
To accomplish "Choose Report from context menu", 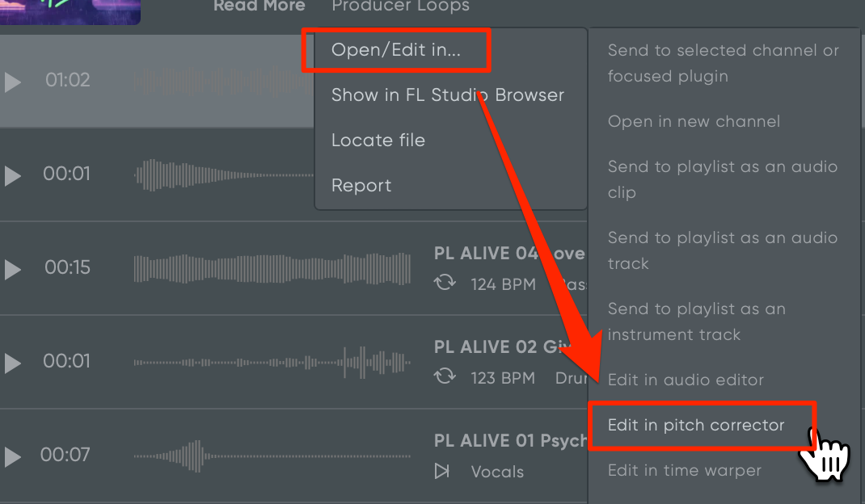I will 361,185.
